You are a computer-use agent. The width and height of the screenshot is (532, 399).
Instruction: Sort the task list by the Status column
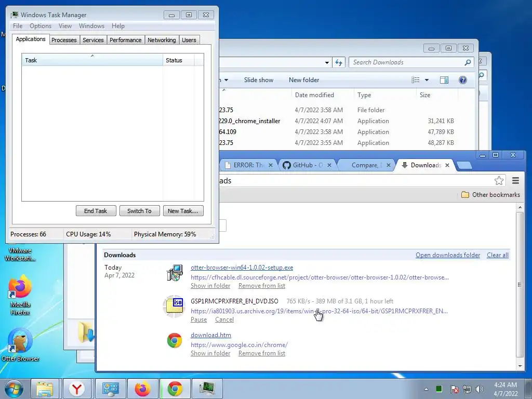coord(179,60)
